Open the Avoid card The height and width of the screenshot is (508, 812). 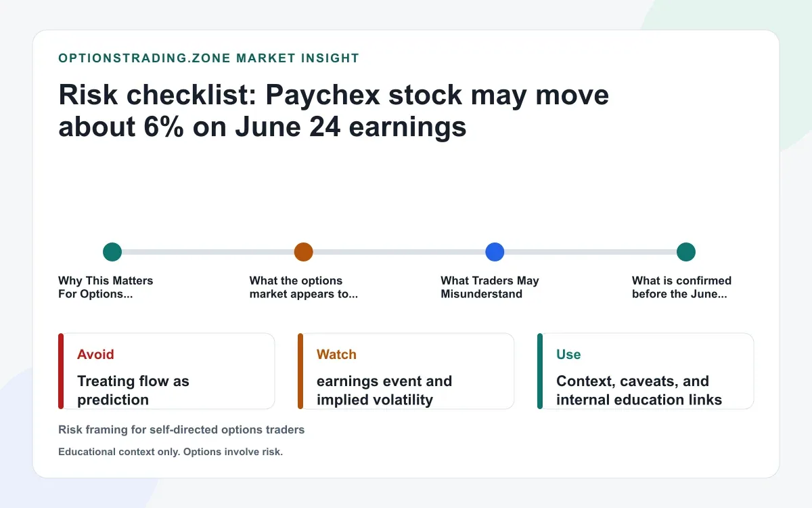(166, 371)
